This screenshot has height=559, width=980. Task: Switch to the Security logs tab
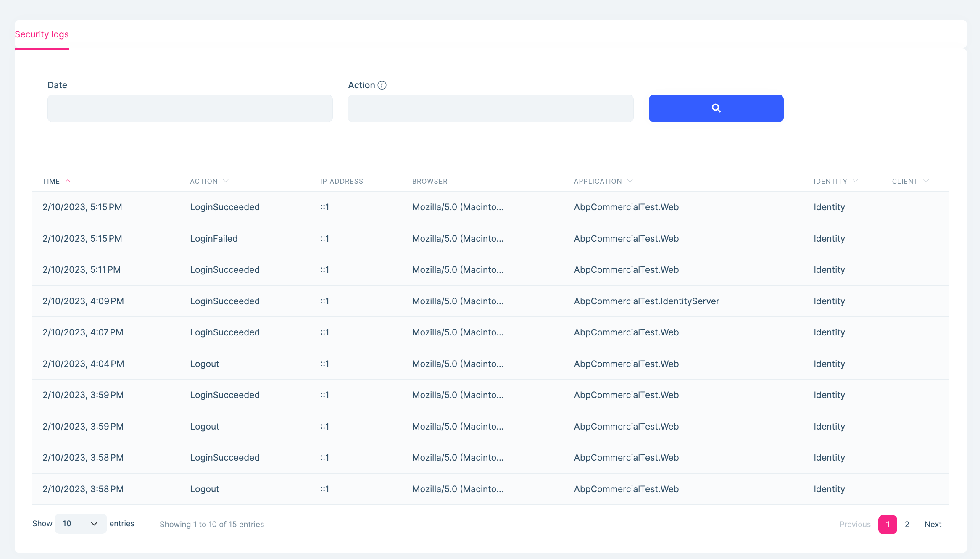tap(42, 34)
